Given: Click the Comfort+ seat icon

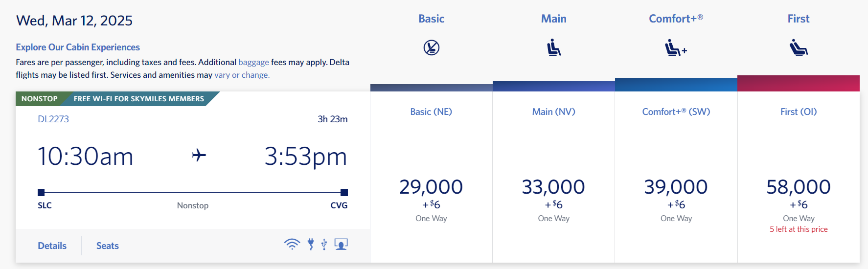Looking at the screenshot, I should tap(676, 48).
